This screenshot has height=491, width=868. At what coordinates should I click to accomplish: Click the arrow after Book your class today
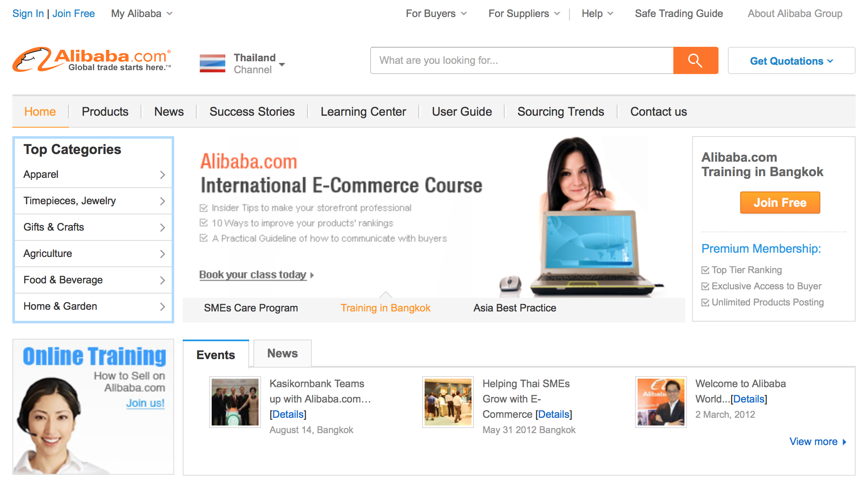(312, 275)
